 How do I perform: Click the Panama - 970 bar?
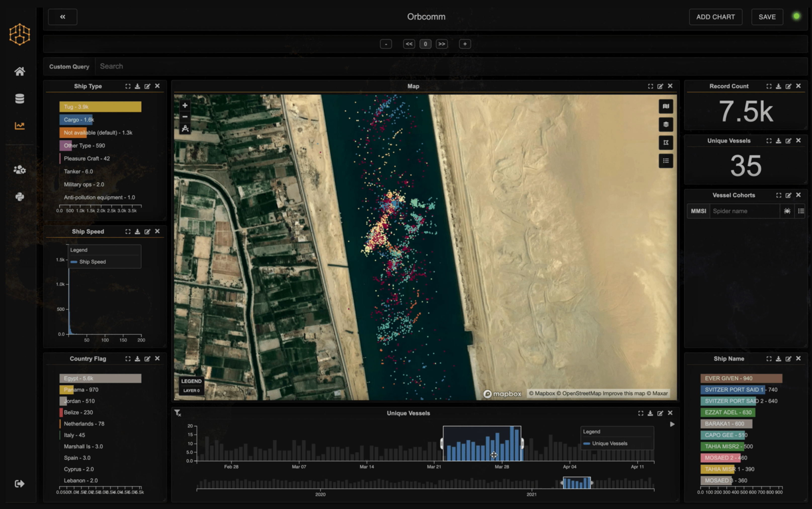(67, 390)
